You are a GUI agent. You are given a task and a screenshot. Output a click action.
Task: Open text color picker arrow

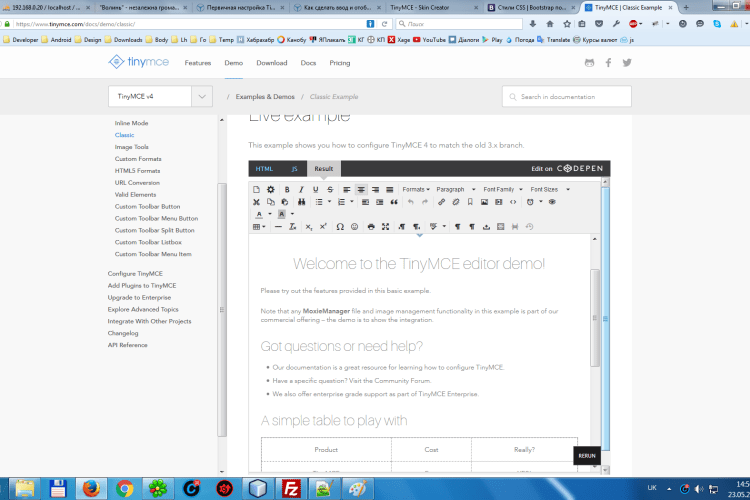270,214
